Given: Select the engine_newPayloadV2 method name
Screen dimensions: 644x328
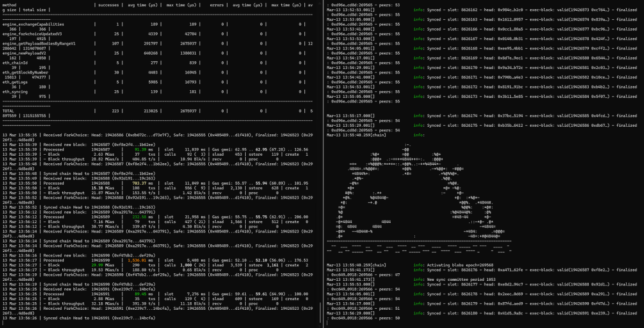Looking at the screenshot, I should 26,54.
